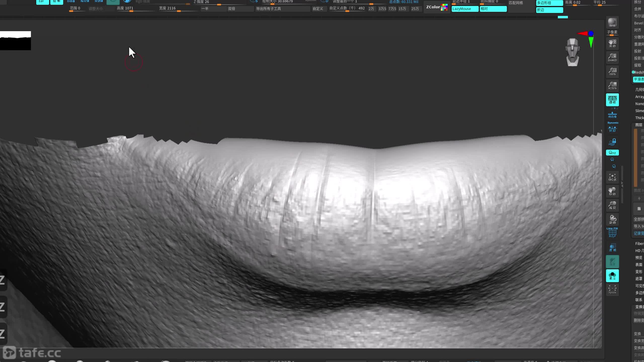Image resolution: width=644 pixels, height=362 pixels.
Task: Click the 中心点 frame icon
Action: [612, 177]
